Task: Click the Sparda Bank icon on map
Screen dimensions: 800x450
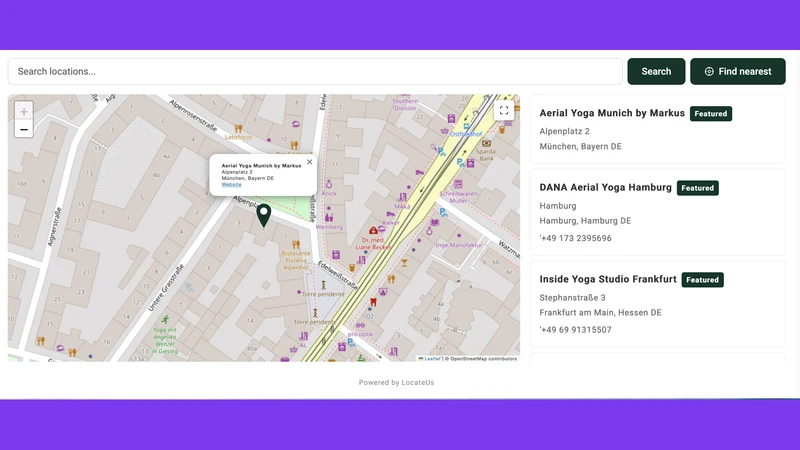Action: click(x=486, y=143)
